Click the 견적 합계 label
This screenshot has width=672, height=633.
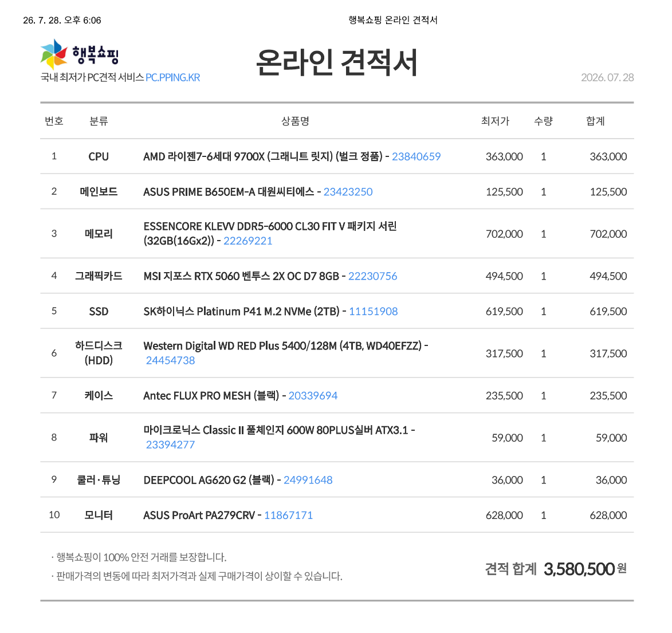point(510,569)
